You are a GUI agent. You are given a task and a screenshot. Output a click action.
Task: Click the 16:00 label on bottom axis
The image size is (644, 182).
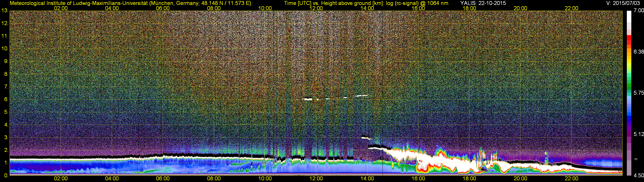tap(418, 179)
